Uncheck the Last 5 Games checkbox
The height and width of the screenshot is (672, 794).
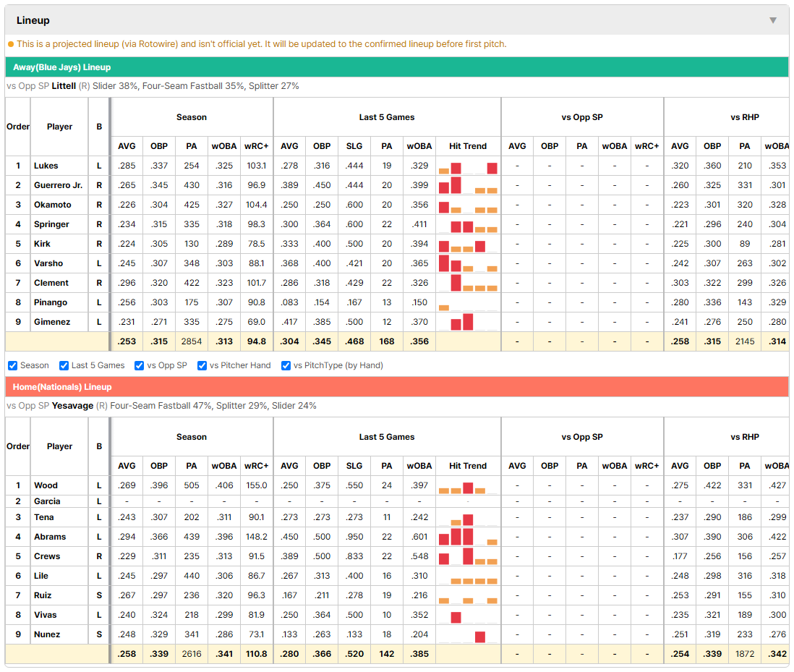[64, 365]
